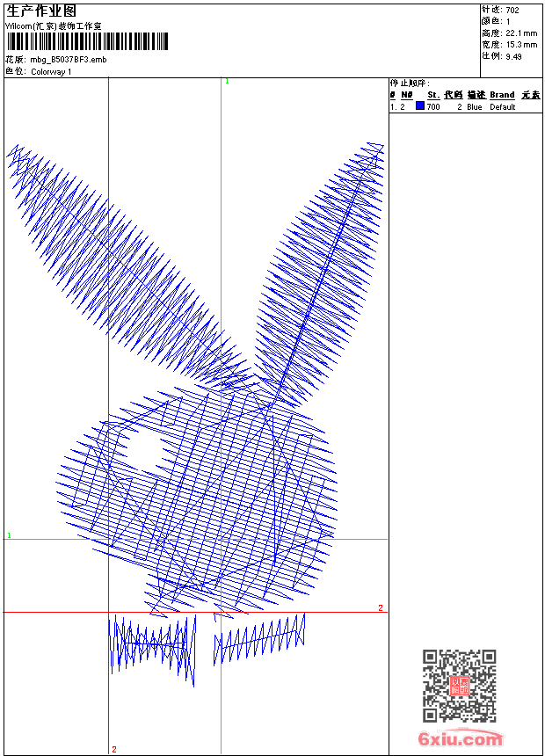Click the scale value '9.49'
The image size is (545, 756).
(x=513, y=56)
